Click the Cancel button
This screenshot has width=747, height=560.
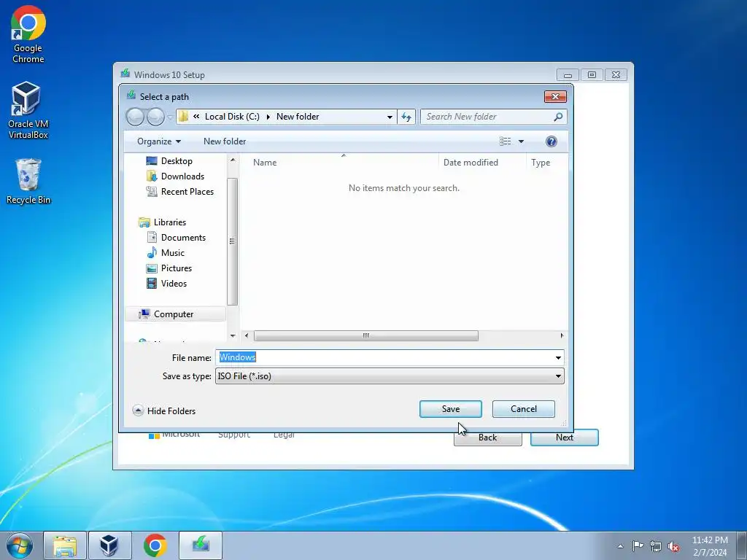click(x=524, y=409)
